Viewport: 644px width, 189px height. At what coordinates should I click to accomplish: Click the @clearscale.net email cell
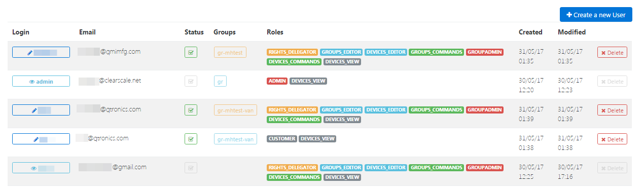pos(111,80)
